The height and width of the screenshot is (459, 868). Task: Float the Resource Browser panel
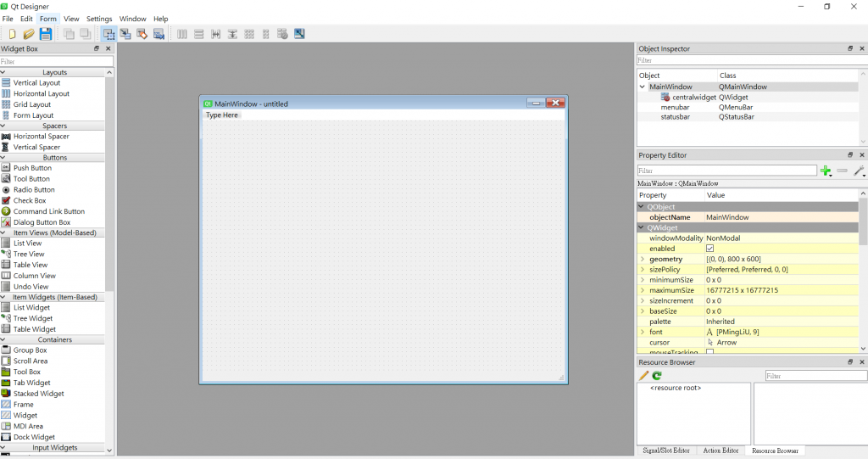coord(850,362)
